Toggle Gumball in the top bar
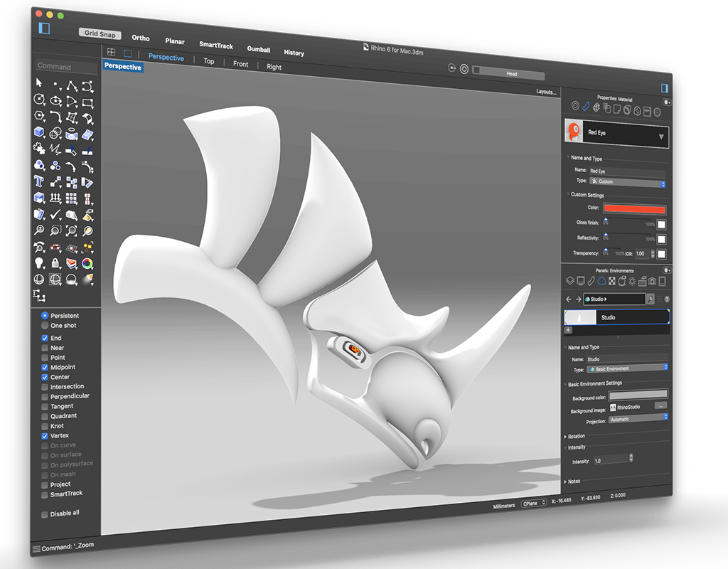 259,49
